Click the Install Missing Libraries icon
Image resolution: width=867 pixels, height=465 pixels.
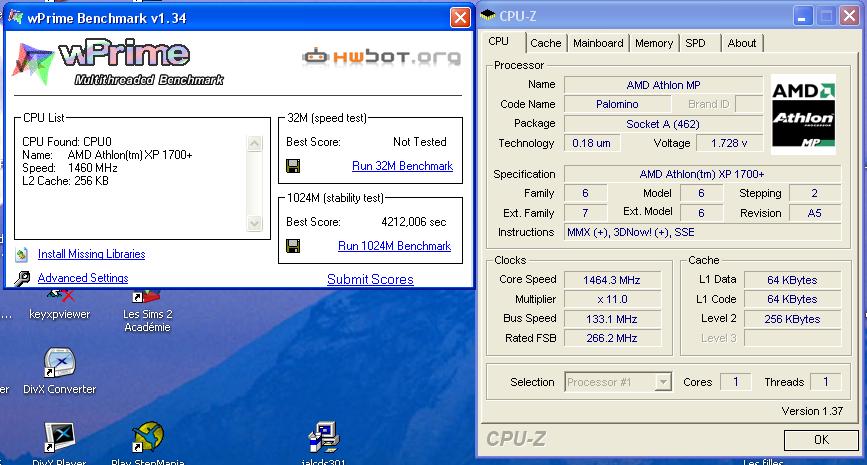click(22, 254)
